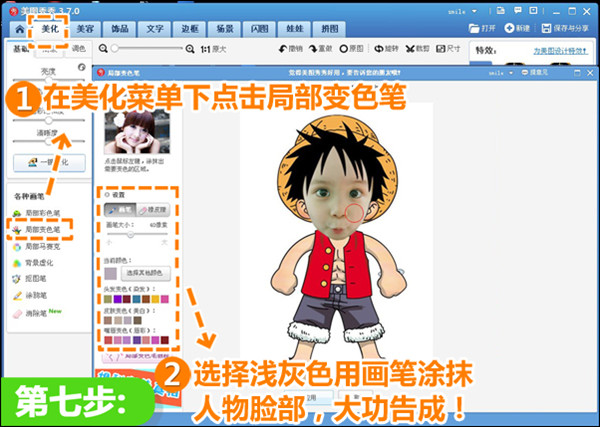The height and width of the screenshot is (427, 600).
Task: Click the 旋转 rotate icon
Action: 379,49
